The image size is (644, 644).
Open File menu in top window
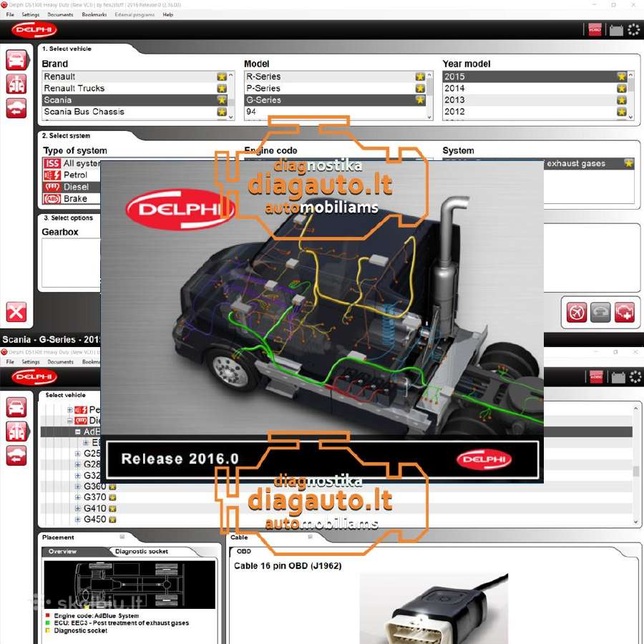pos(10,14)
